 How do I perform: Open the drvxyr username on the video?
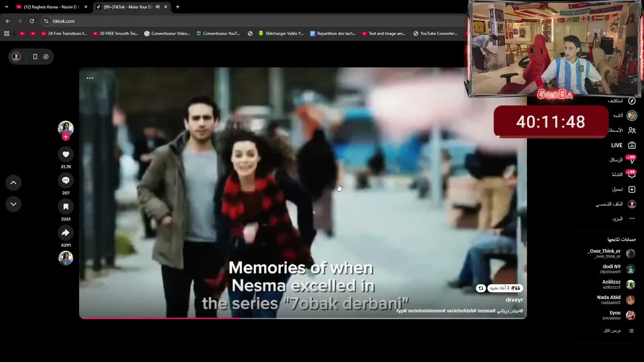click(x=514, y=300)
